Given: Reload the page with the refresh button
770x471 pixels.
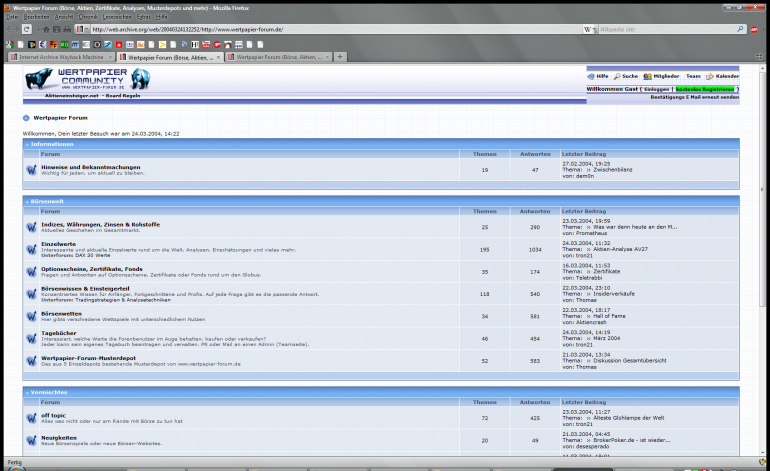Looking at the screenshot, I should click(x=27, y=29).
